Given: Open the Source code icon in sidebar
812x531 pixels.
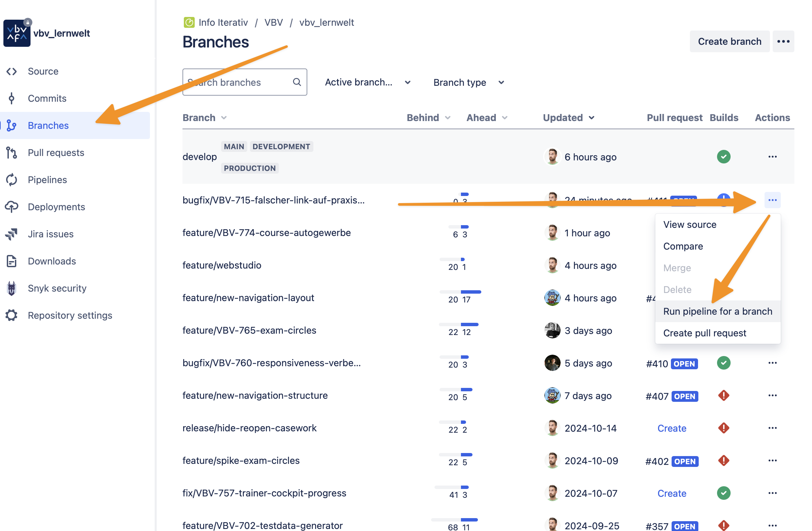Looking at the screenshot, I should click(12, 71).
